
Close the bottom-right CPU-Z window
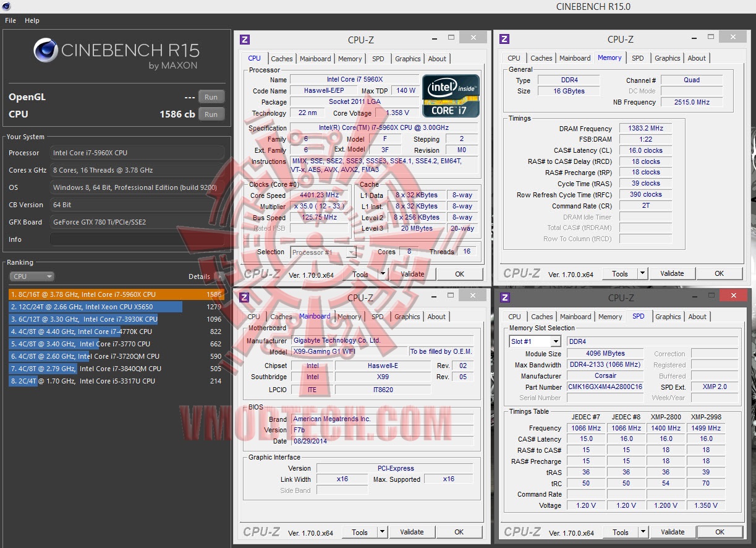pyautogui.click(x=734, y=296)
